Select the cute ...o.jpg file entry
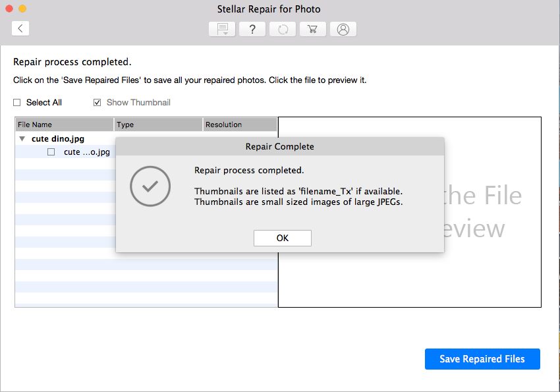The image size is (560, 392). pyautogui.click(x=87, y=152)
